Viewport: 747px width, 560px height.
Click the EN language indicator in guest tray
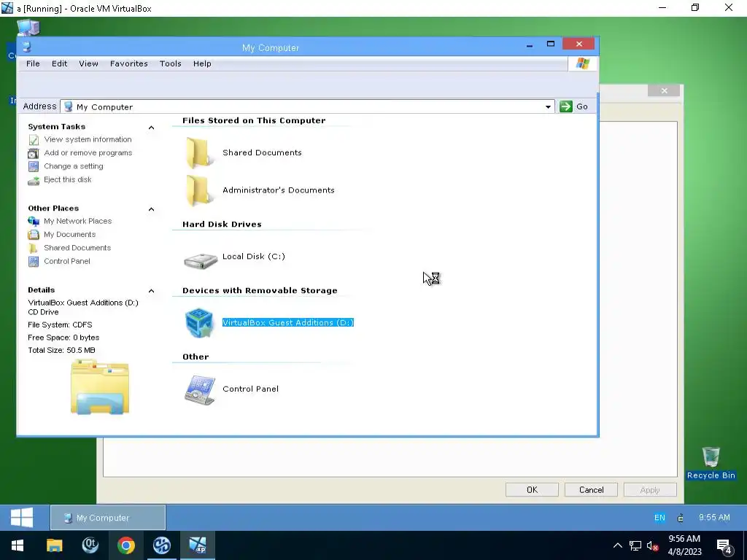[x=659, y=518]
